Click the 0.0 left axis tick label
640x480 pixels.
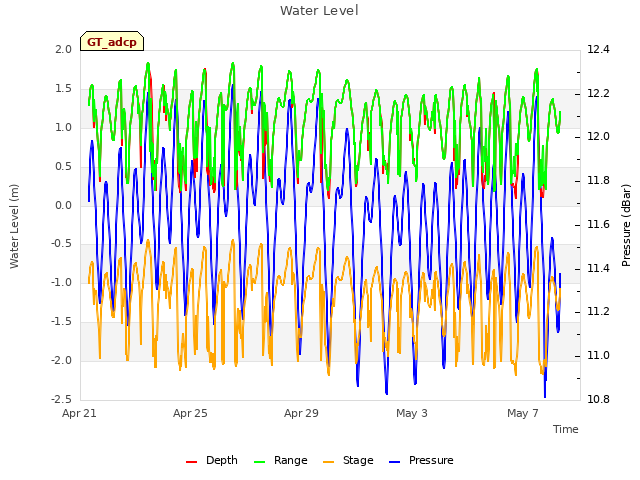point(63,205)
